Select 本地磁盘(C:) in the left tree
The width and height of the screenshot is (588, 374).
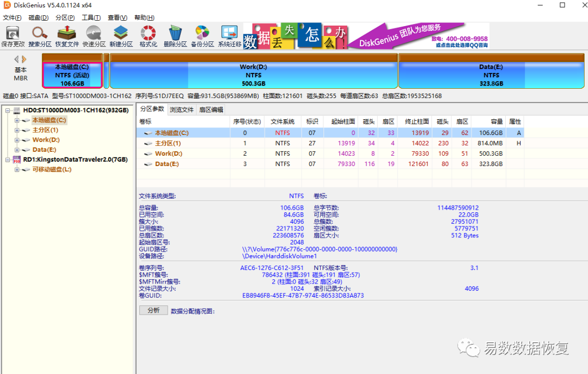pyautogui.click(x=49, y=120)
